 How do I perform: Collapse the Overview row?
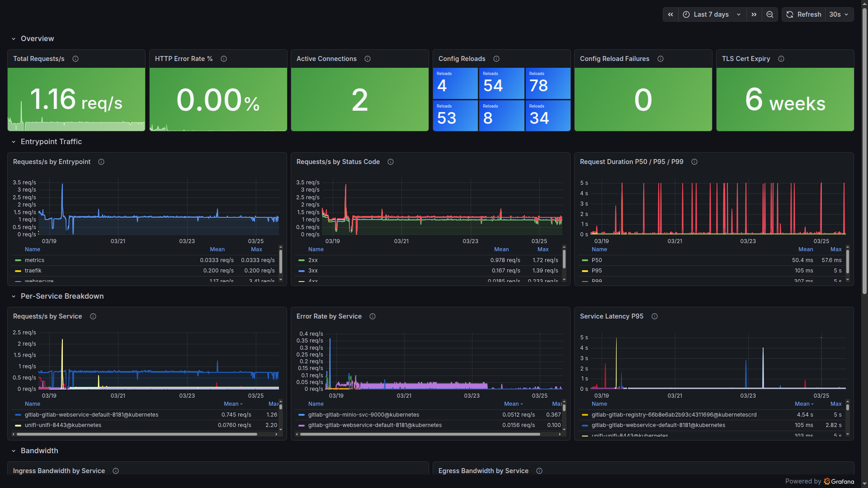[x=14, y=39]
